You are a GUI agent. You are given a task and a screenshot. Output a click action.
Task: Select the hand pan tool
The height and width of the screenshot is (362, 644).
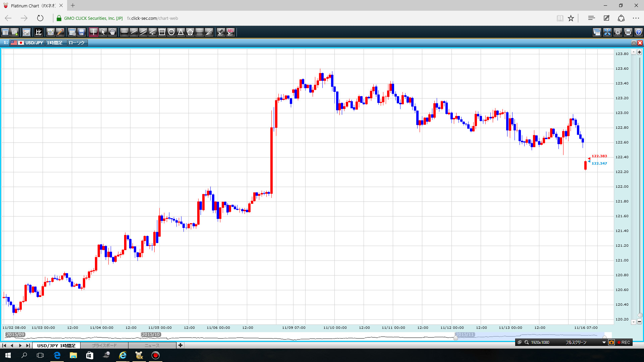pos(112,32)
